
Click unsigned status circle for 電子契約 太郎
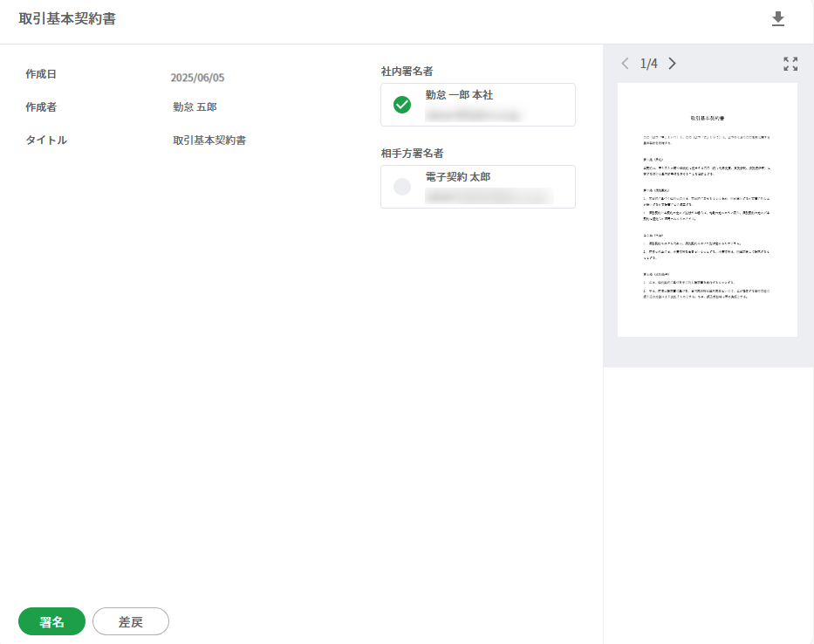click(402, 187)
